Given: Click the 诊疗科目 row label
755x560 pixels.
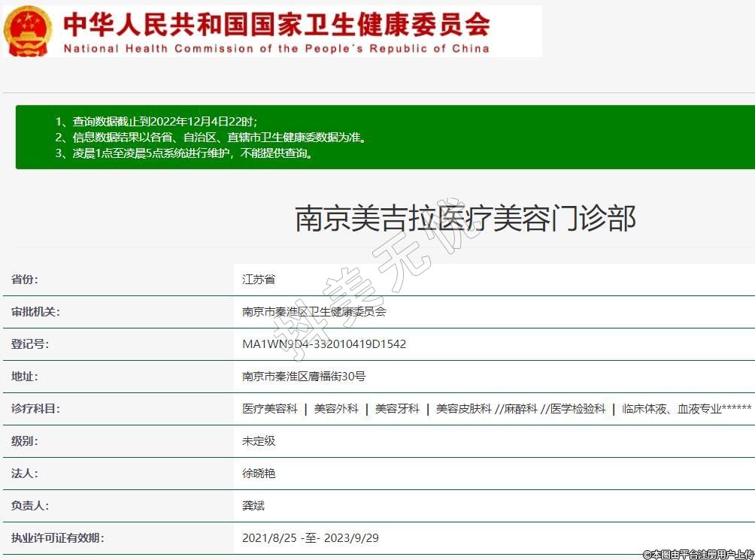Looking at the screenshot, I should pos(35,409).
